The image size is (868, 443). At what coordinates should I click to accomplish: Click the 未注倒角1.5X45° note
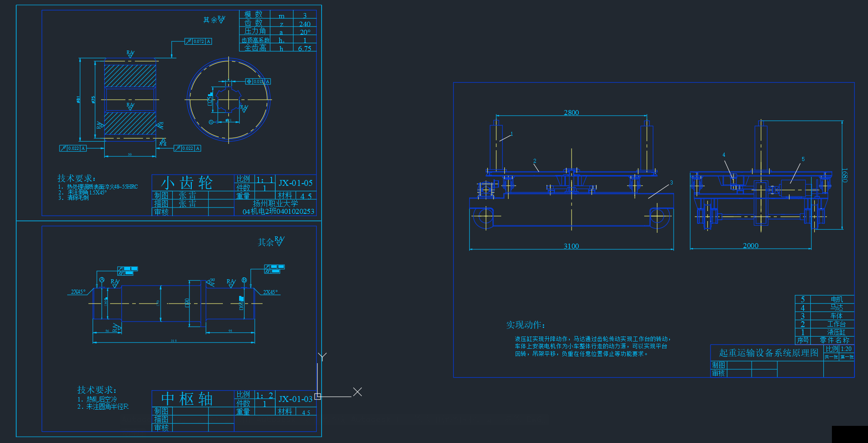[87, 192]
